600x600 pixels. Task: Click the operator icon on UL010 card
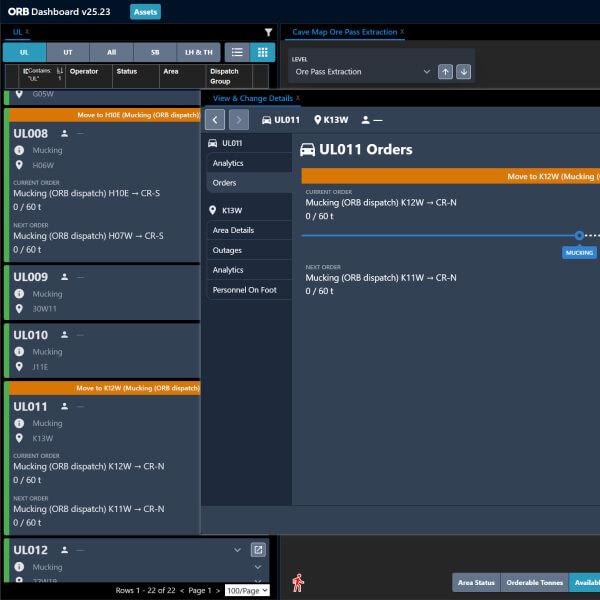click(64, 335)
